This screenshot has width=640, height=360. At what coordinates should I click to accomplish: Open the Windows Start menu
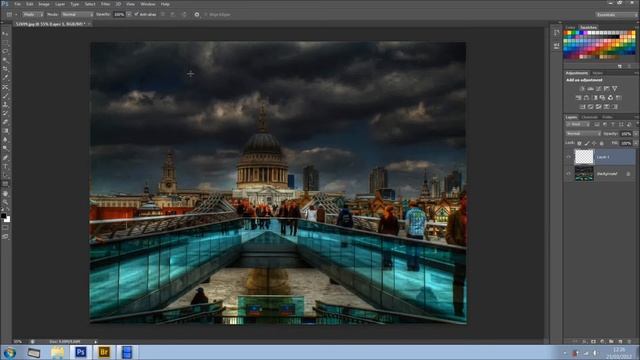[10, 352]
